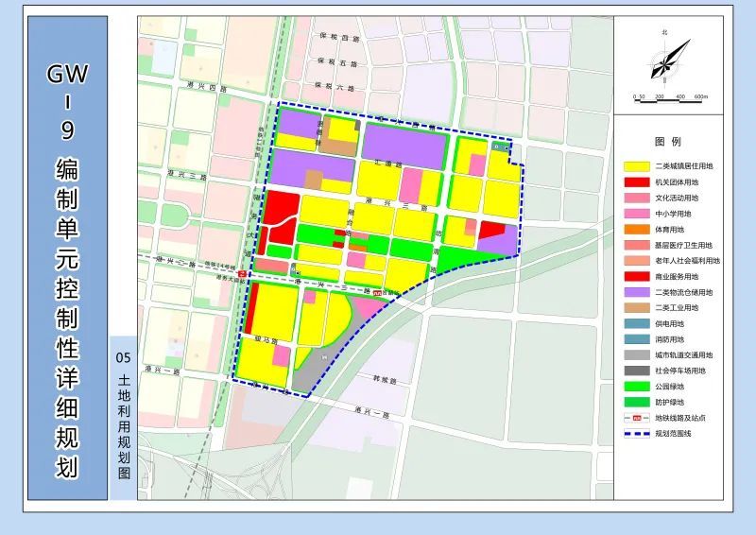Click the 图例 legend heading
This screenshot has height=535, width=756.
(x=668, y=142)
